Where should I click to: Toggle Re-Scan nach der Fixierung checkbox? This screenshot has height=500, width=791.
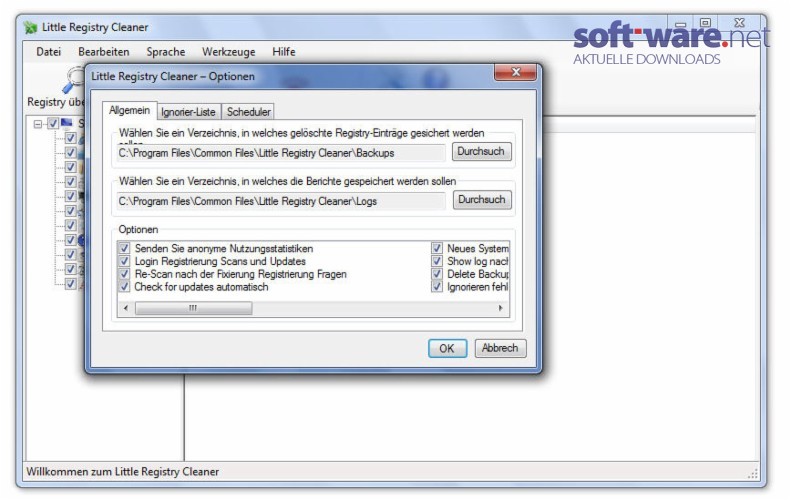pyautogui.click(x=125, y=274)
